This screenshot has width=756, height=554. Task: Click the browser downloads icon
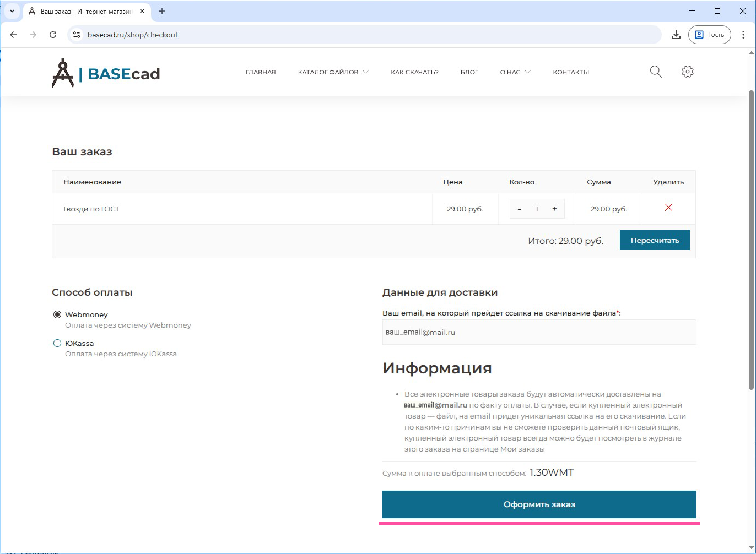click(x=676, y=35)
